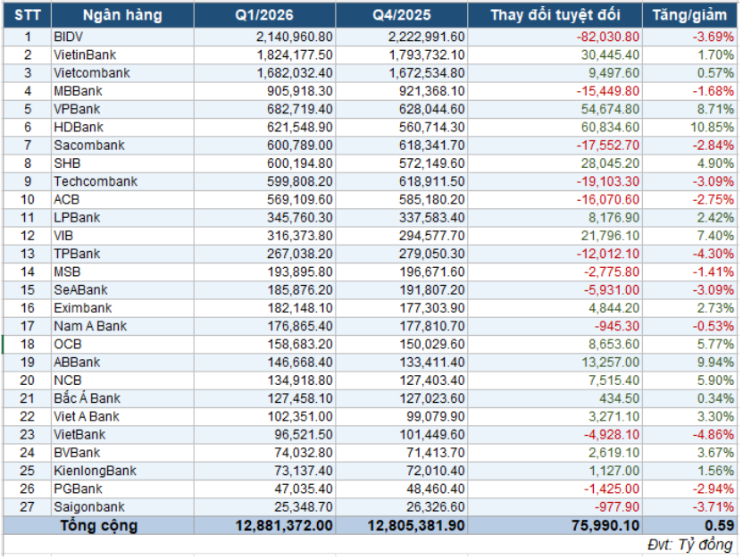Click the SHB name cell
Screen dimensions: 743x560
pyautogui.click(x=122, y=163)
